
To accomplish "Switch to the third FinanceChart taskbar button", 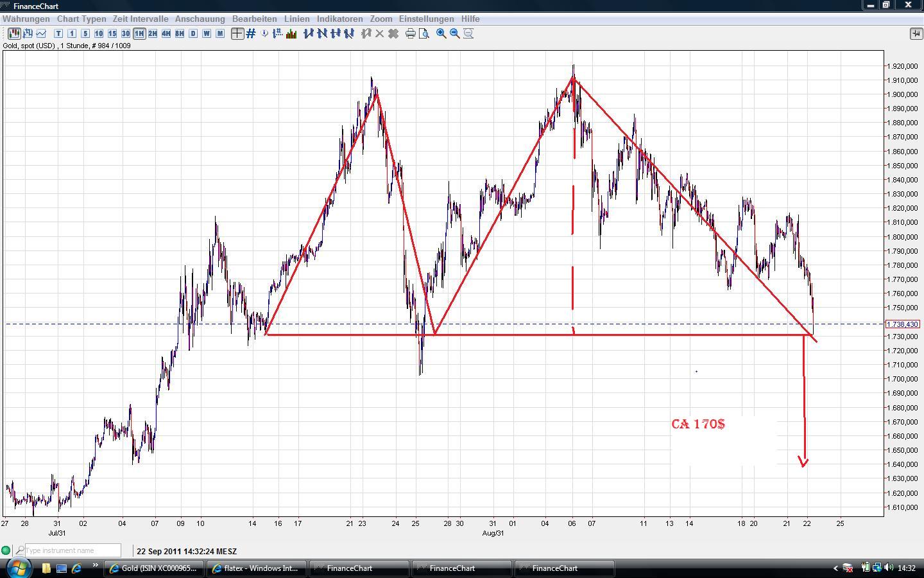I will [565, 568].
